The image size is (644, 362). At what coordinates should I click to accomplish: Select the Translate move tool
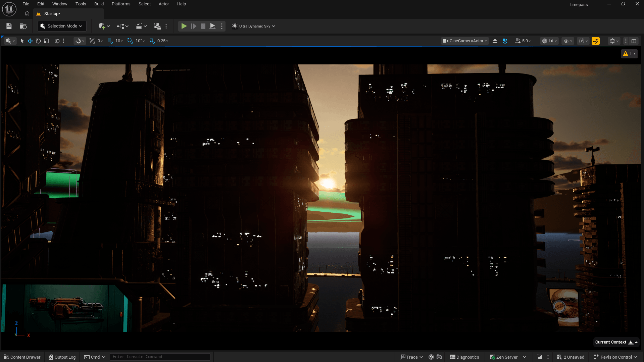(x=30, y=41)
